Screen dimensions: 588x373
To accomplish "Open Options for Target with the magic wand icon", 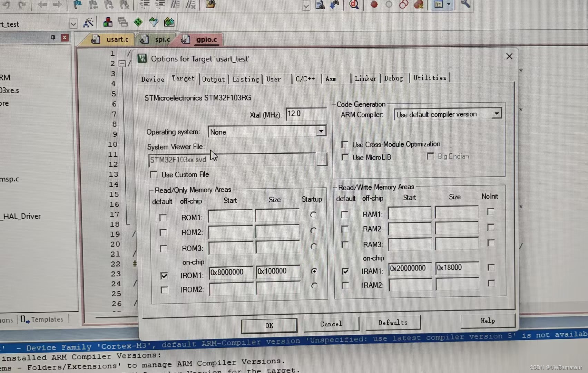I will tap(89, 22).
